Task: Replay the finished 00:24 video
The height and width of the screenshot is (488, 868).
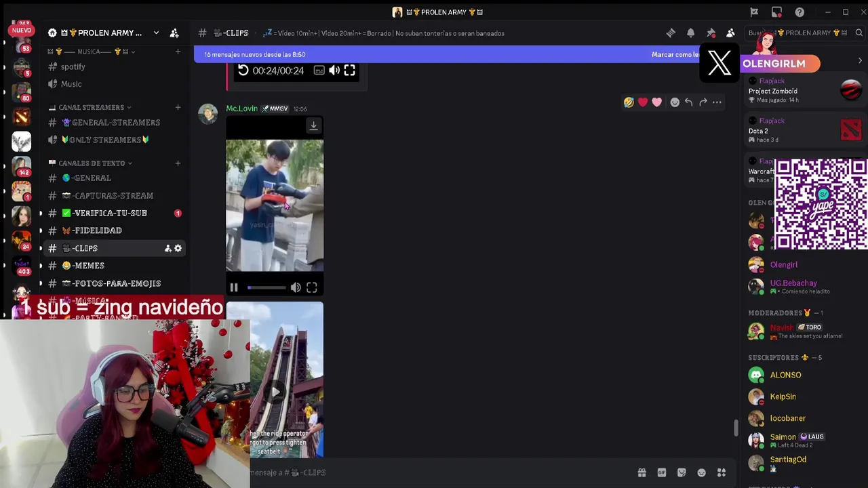Action: 243,70
